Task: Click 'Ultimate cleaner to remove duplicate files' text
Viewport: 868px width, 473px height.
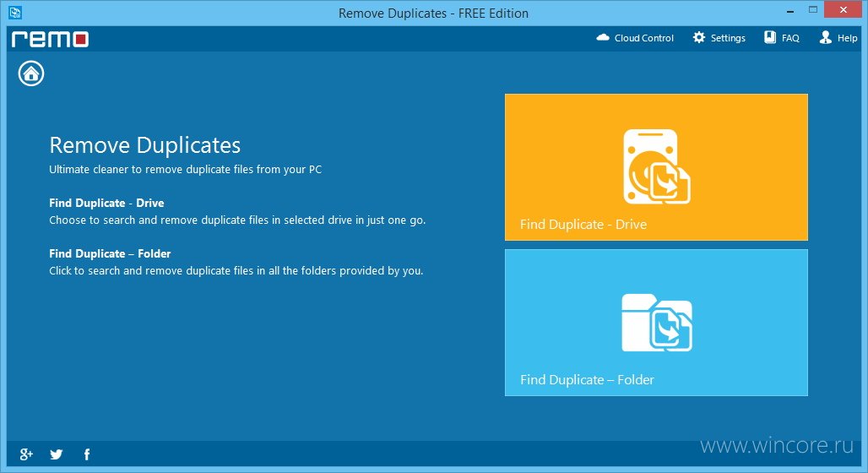Action: coord(185,170)
